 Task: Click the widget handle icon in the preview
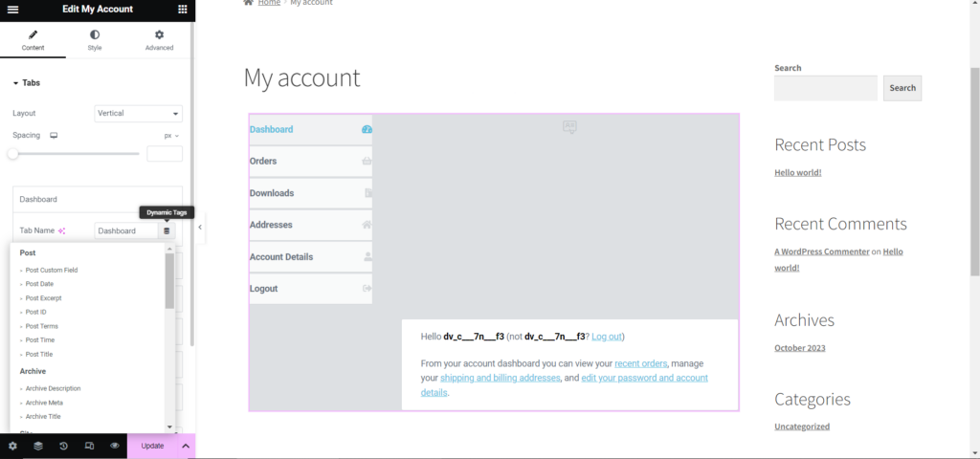[x=569, y=127]
